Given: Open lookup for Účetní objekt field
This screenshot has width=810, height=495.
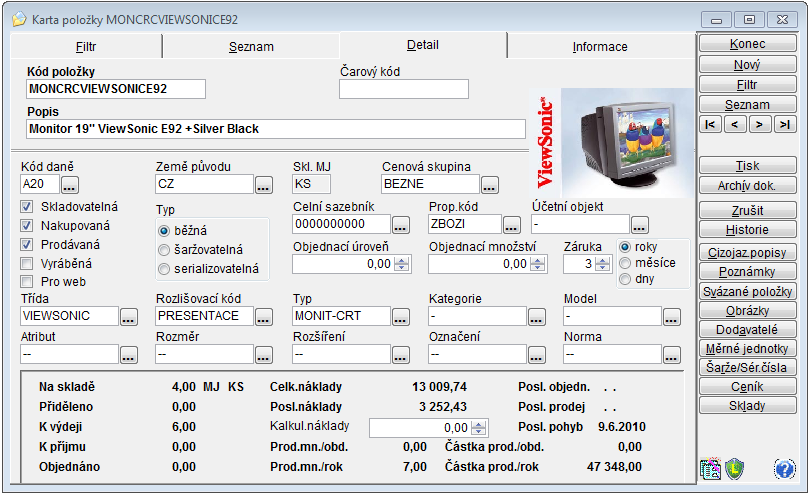Looking at the screenshot, I should (x=640, y=225).
